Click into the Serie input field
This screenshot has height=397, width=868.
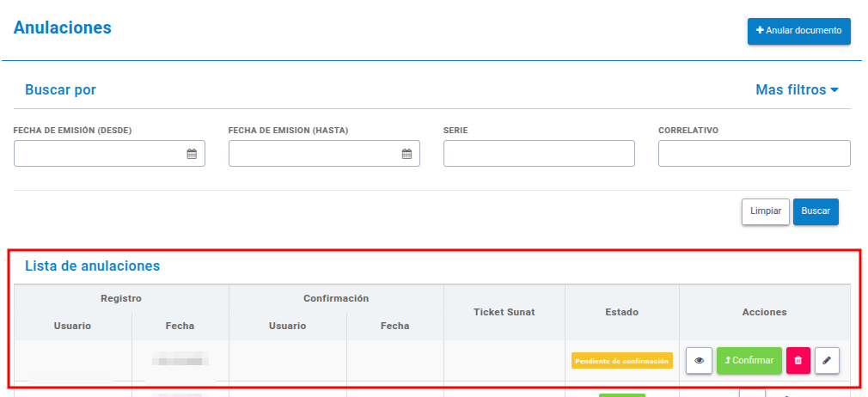click(x=539, y=153)
